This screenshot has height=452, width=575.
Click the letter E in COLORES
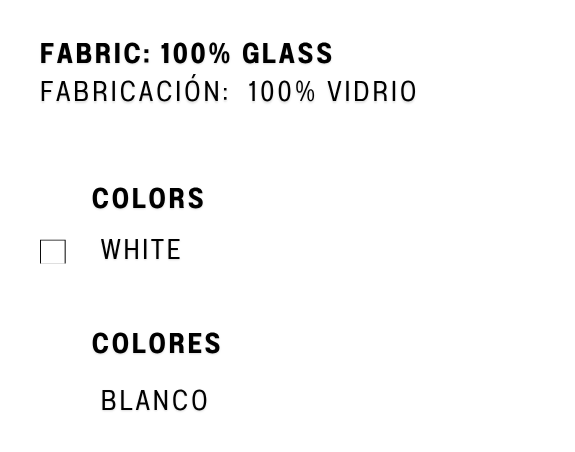(197, 343)
